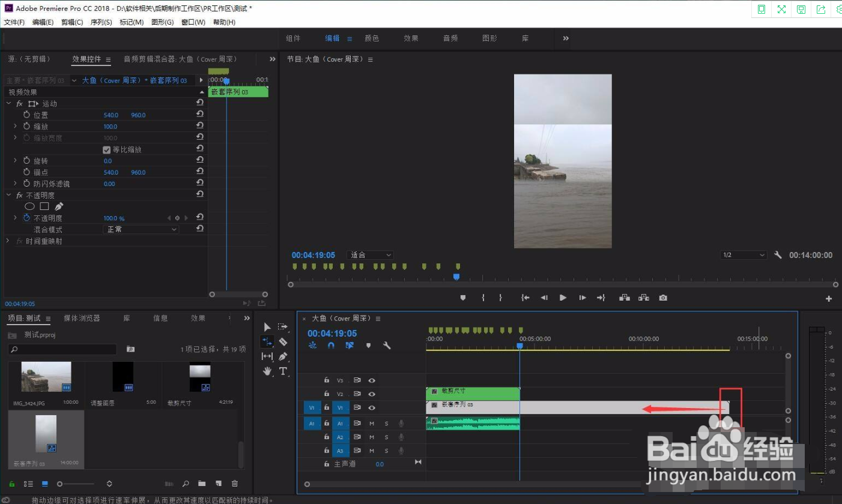Screen dimensions: 842x504
Task: Select the Hand tool
Action: point(267,371)
